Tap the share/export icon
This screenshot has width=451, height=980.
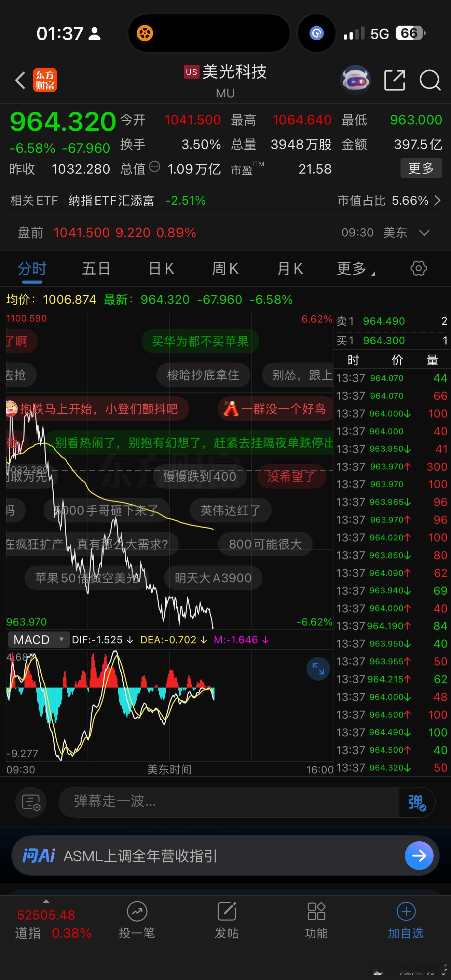point(394,80)
